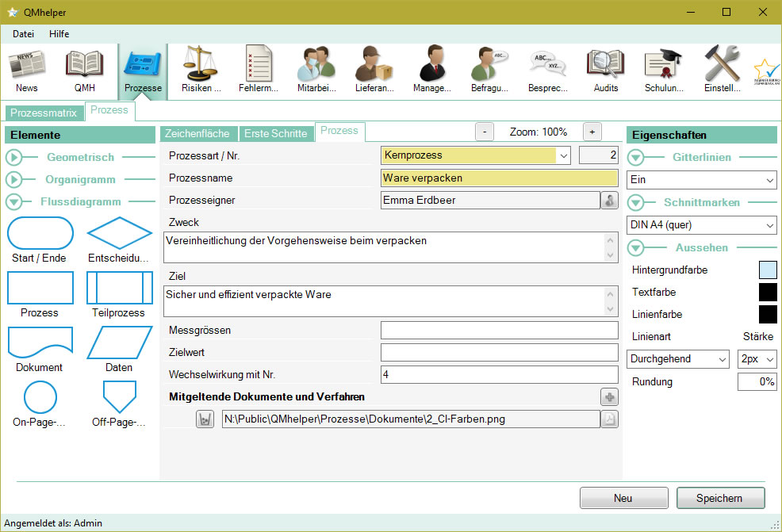Open the Linienart Durchgehend dropdown

point(677,359)
